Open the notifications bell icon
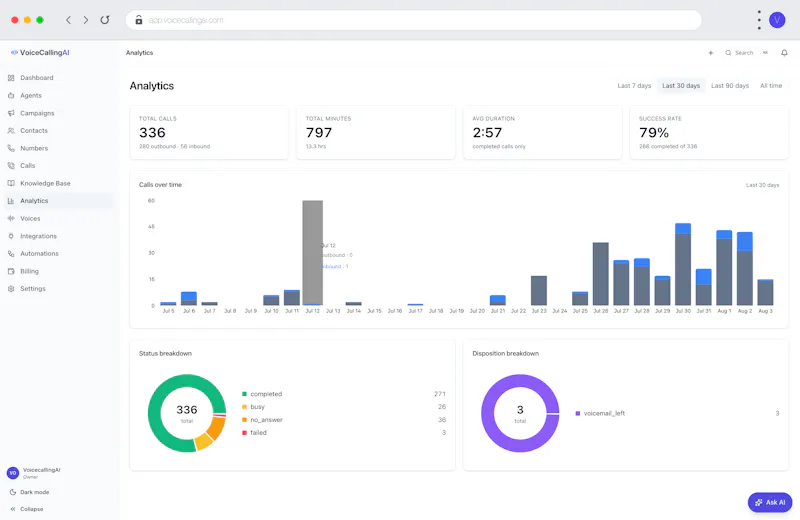The width and height of the screenshot is (800, 520). tap(784, 53)
